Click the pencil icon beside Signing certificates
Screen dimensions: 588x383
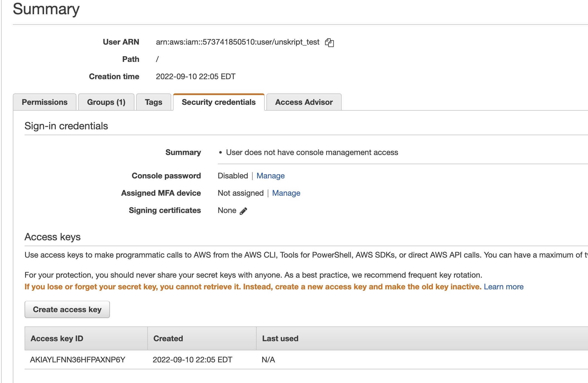243,211
